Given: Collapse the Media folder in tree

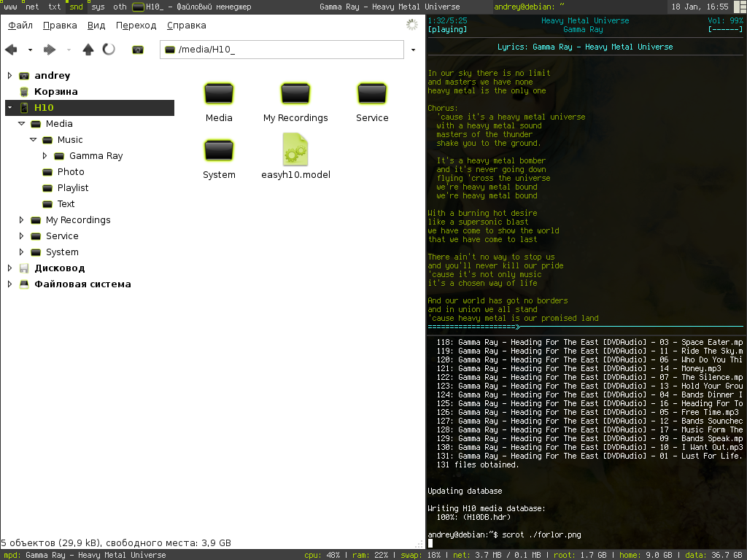Looking at the screenshot, I should (21, 124).
